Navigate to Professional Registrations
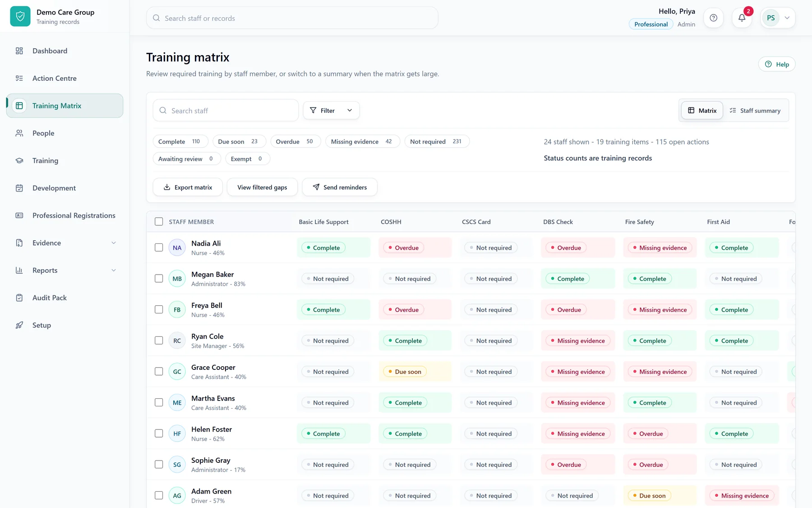 point(65,215)
